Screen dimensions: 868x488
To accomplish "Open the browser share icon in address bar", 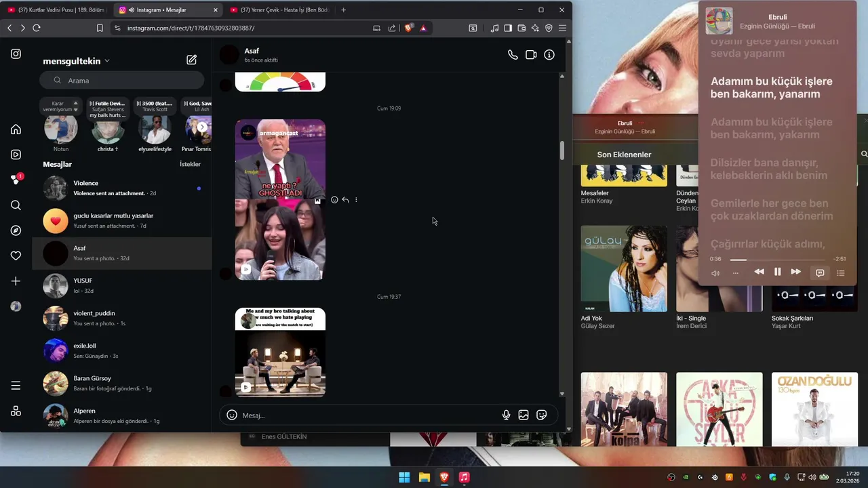I will point(392,28).
